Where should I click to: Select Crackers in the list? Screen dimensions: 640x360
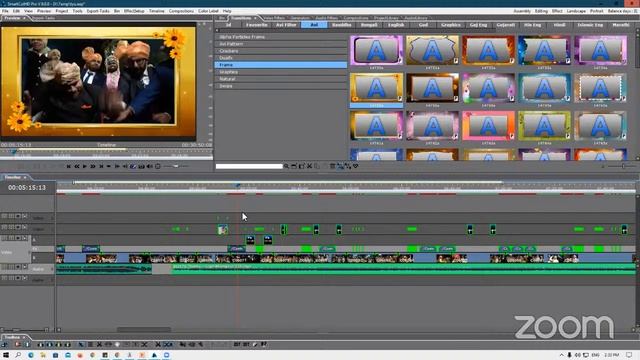280,51
